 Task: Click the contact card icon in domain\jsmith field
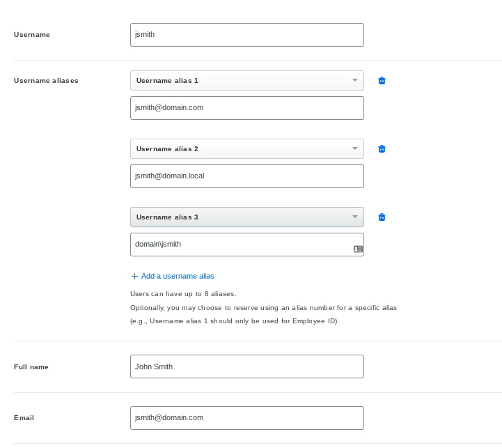(358, 249)
